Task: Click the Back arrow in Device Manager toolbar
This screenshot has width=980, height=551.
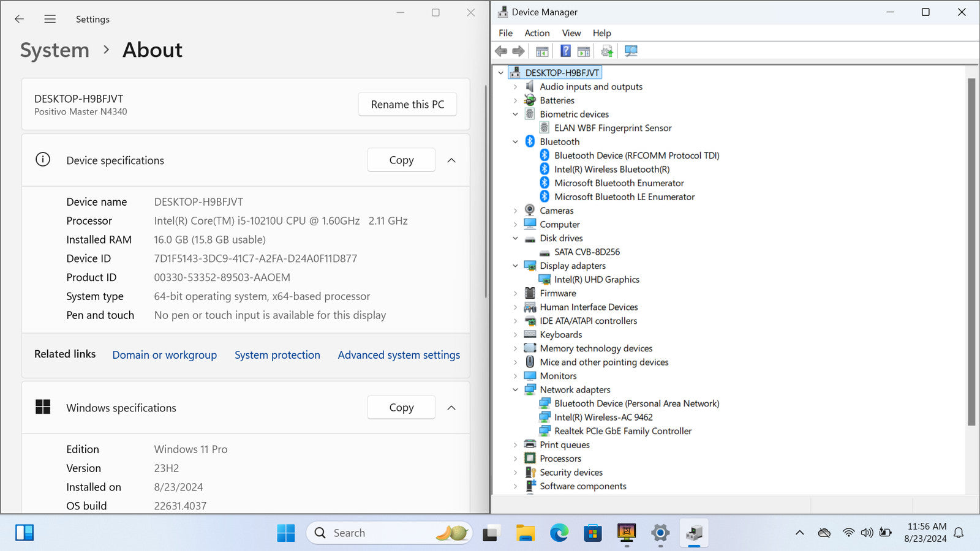Action: click(501, 51)
